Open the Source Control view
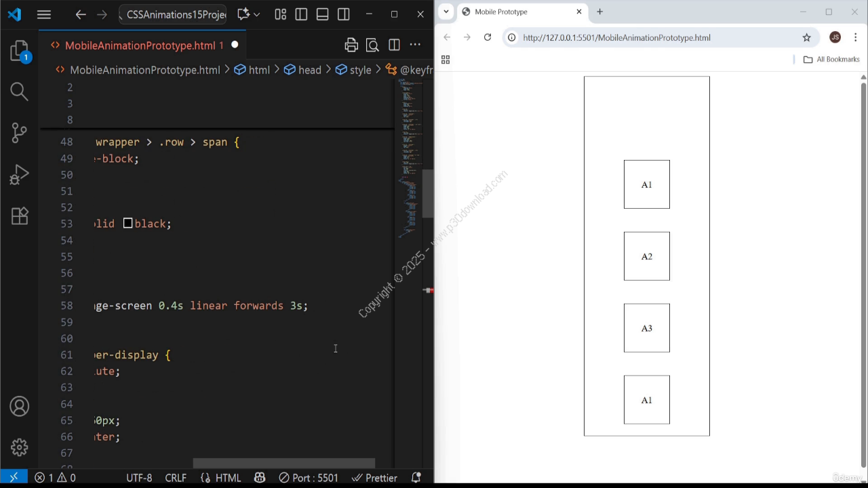 coord(19,133)
